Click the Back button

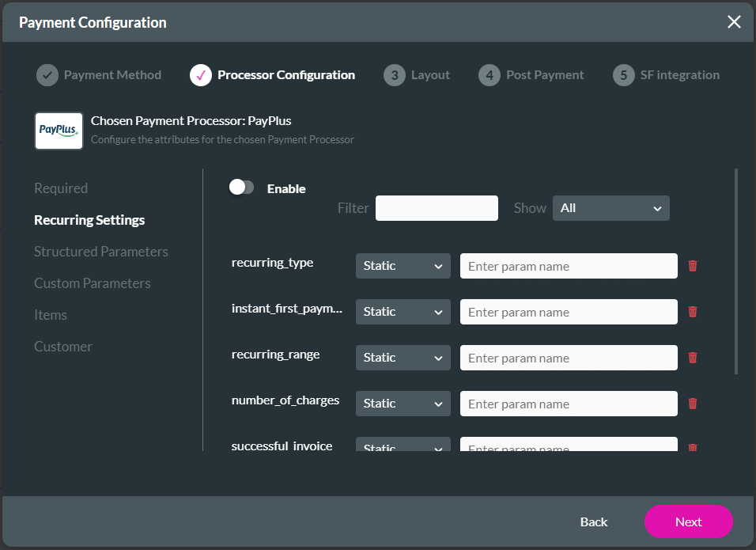pyautogui.click(x=593, y=522)
